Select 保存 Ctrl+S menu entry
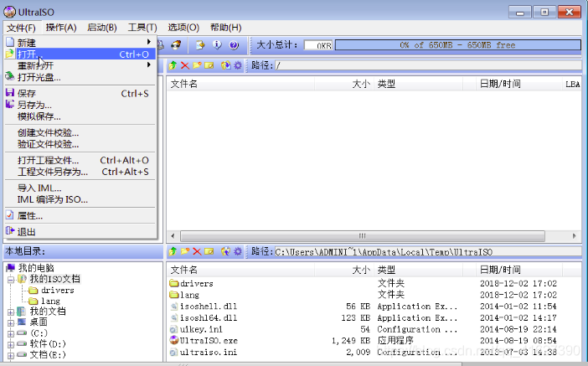The width and height of the screenshot is (588, 366). tap(80, 93)
